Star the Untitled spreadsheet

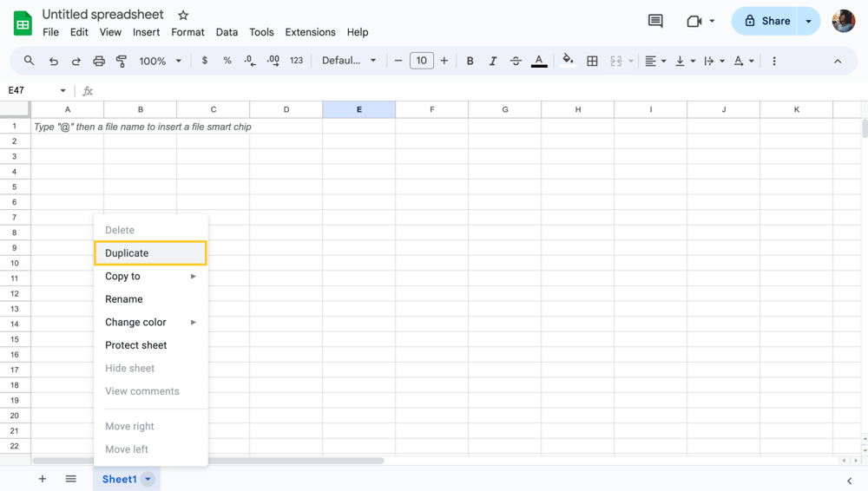[x=183, y=16]
